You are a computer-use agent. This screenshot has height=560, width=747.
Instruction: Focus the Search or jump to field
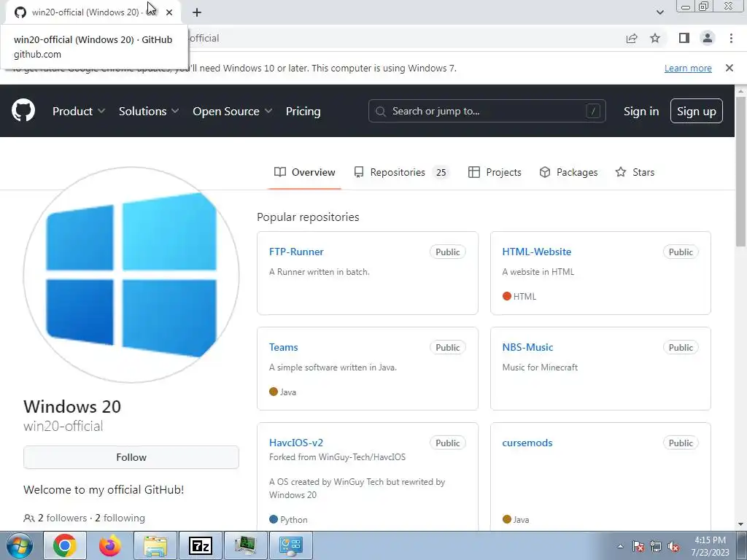487,111
